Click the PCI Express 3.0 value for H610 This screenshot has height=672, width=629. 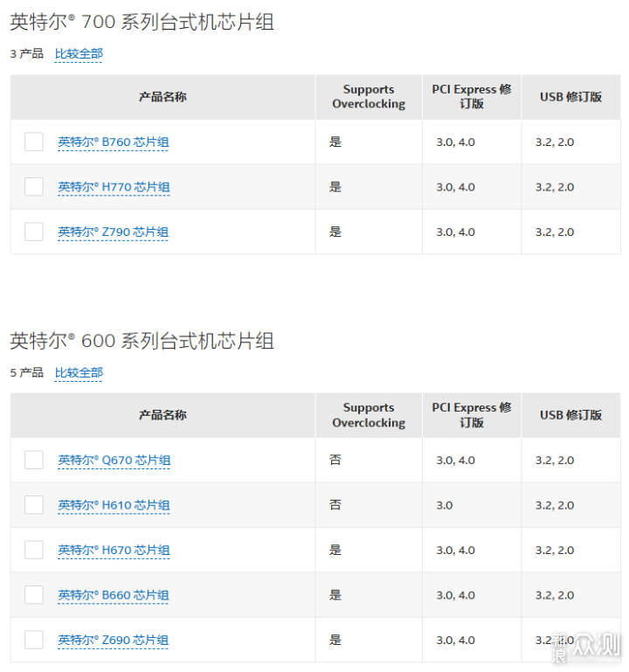point(445,505)
